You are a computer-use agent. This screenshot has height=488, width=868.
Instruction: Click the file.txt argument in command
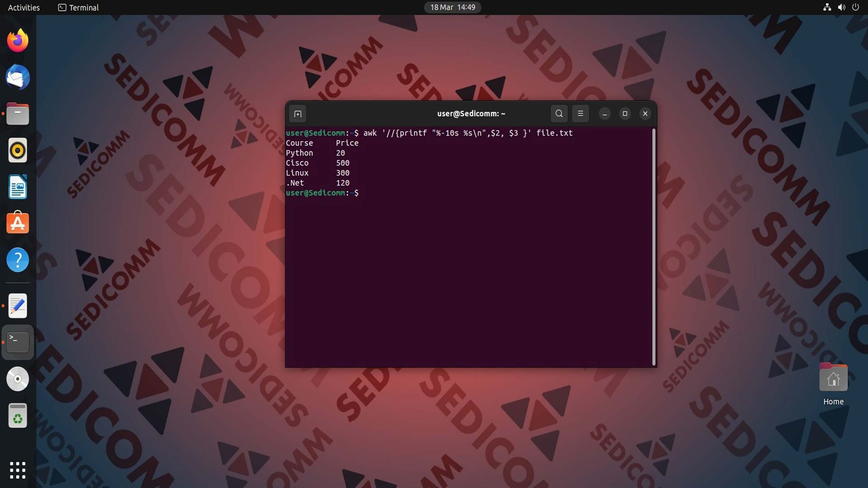tap(554, 133)
